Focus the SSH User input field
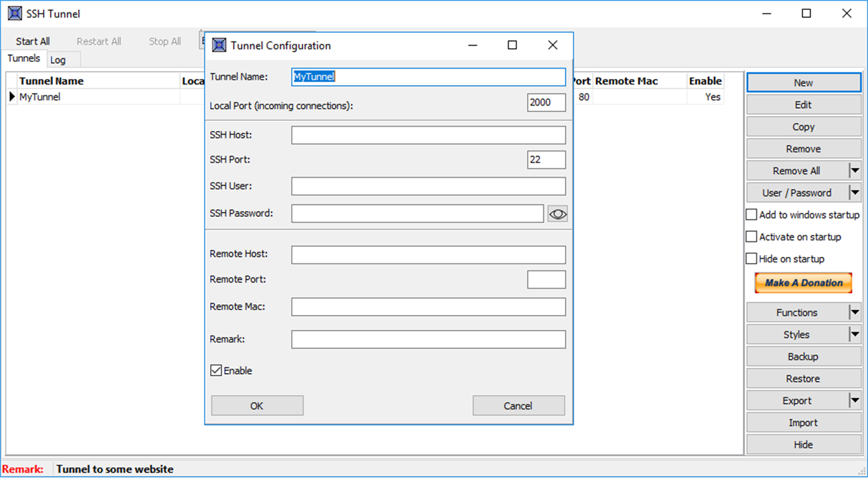868x479 pixels. 428,186
